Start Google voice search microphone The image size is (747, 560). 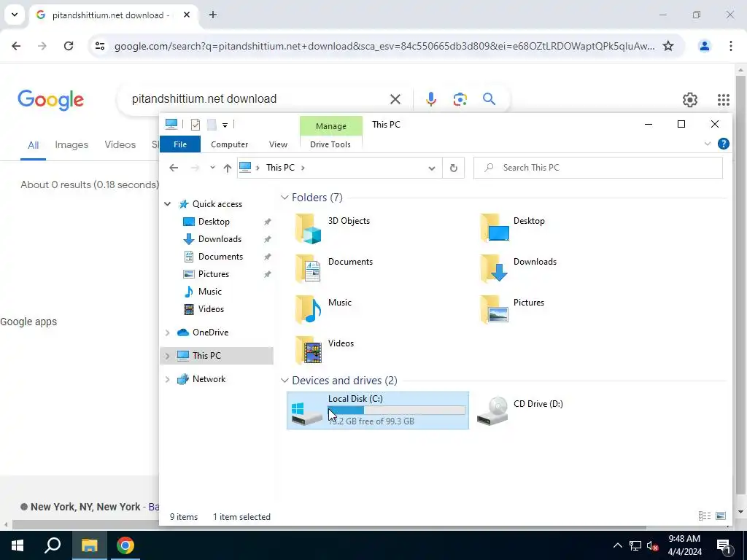(x=430, y=99)
